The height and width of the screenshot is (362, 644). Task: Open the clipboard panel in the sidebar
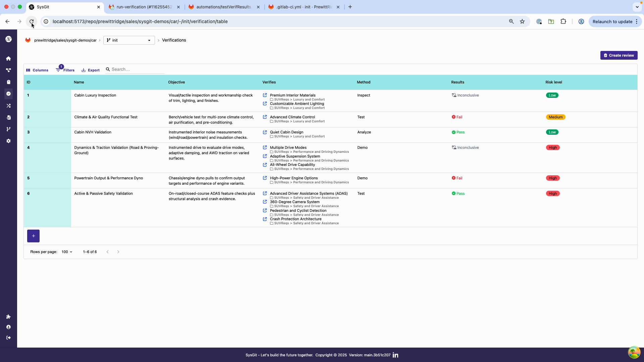(8, 82)
